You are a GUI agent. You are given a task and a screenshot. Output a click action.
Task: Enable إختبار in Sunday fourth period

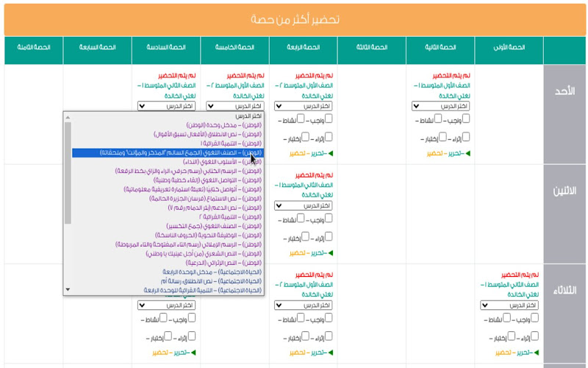pyautogui.click(x=306, y=137)
